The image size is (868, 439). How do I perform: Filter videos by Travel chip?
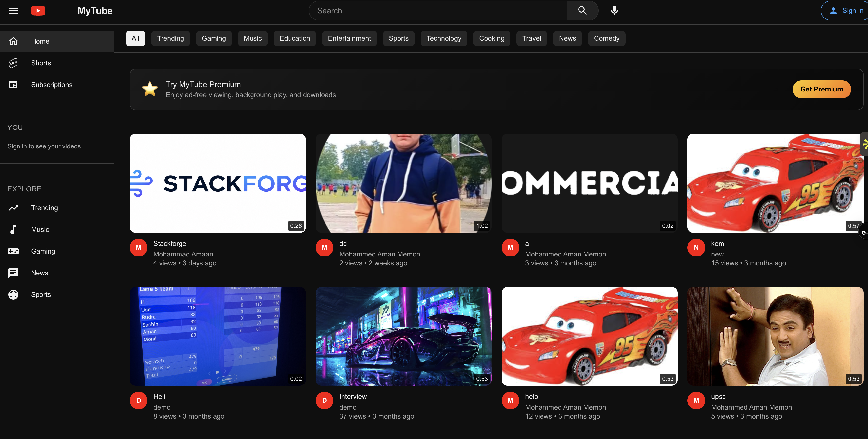click(x=532, y=38)
